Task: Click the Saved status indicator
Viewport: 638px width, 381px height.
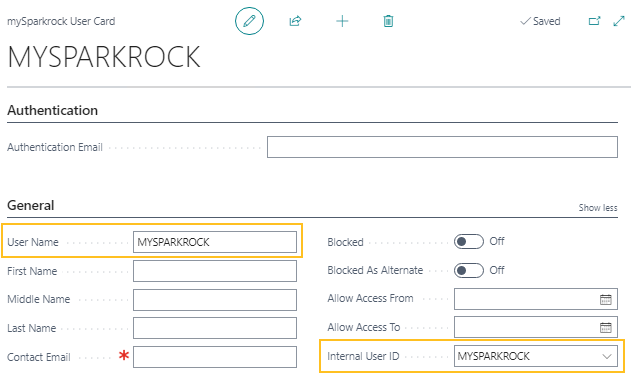Action: pyautogui.click(x=540, y=21)
